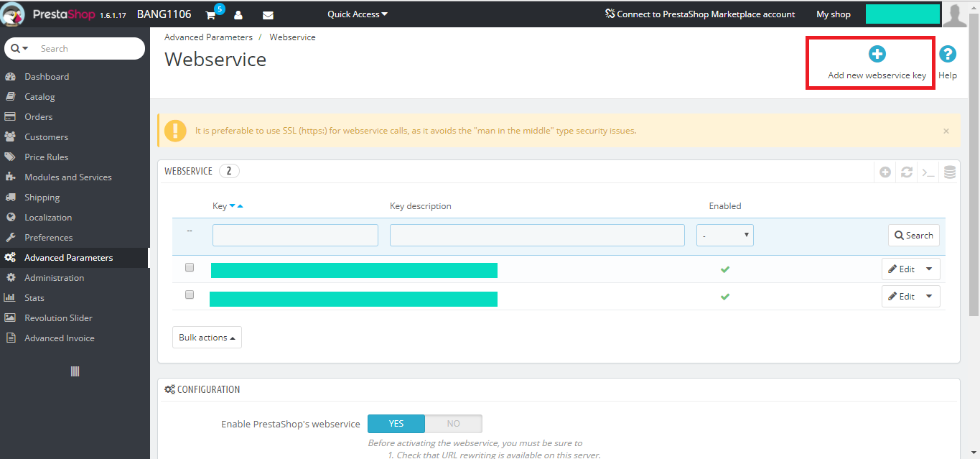Expand the Quick Access dropdown
This screenshot has width=980, height=459.
click(x=358, y=14)
